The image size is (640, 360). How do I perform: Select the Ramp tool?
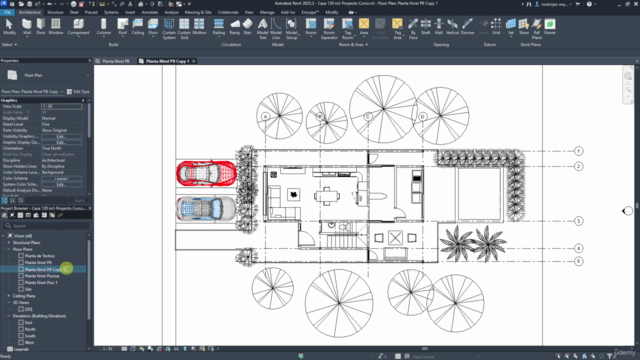point(235,27)
